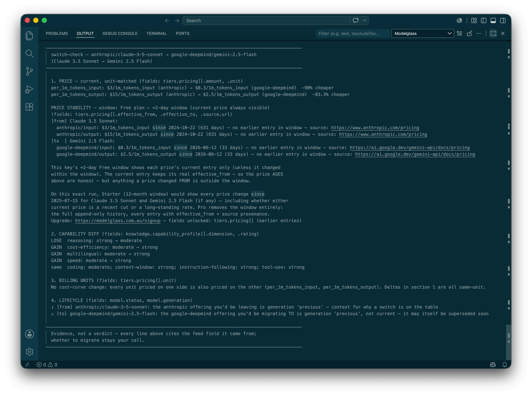Toggle maximized panel size

coord(493,33)
